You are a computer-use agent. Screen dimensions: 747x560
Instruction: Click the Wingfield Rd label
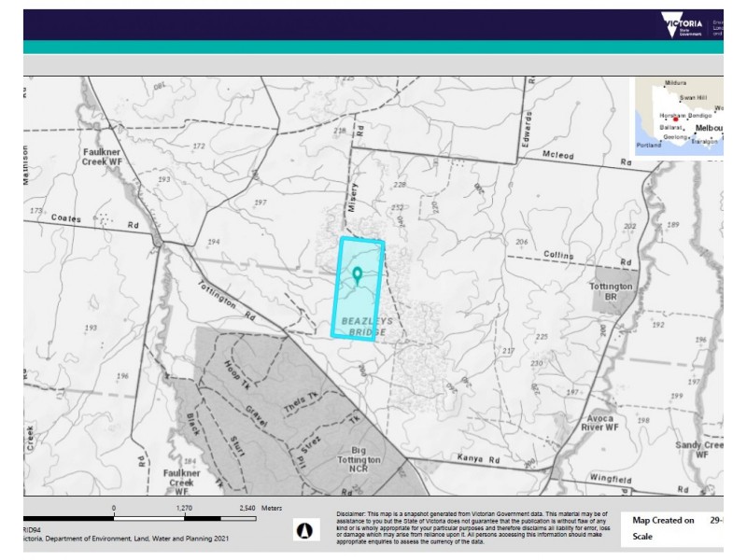pyautogui.click(x=639, y=483)
